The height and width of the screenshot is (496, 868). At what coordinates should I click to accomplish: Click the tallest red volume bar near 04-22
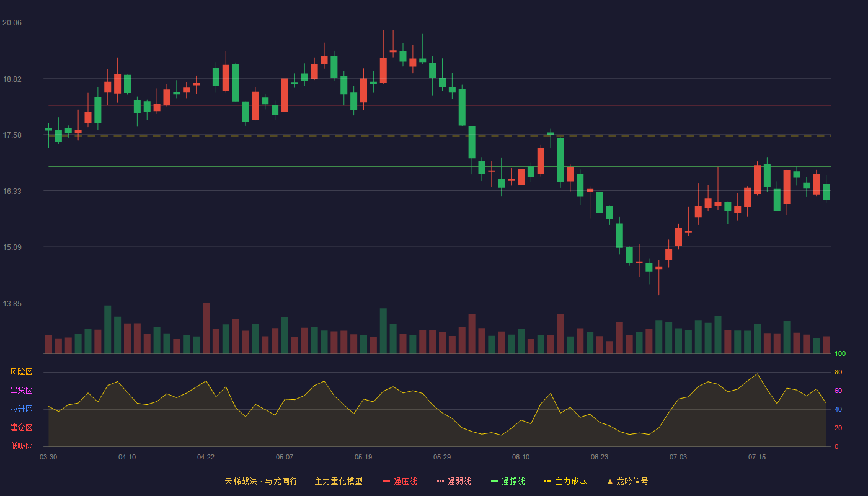206,328
